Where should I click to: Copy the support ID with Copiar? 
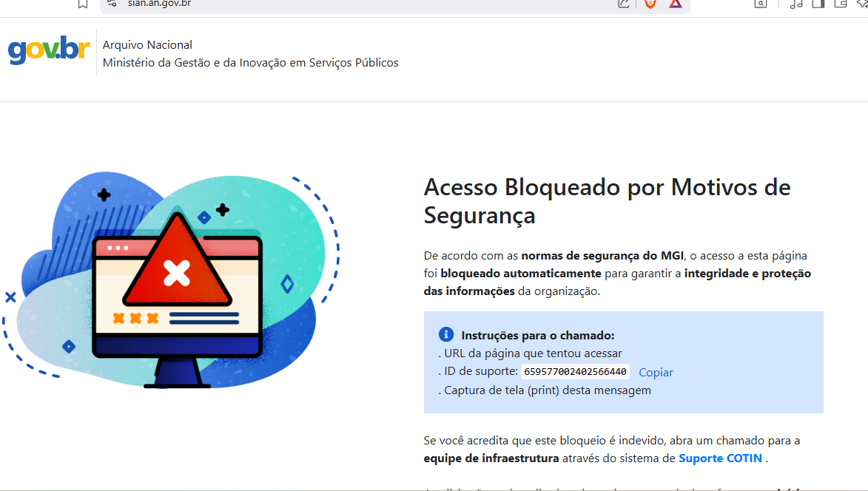tap(656, 373)
